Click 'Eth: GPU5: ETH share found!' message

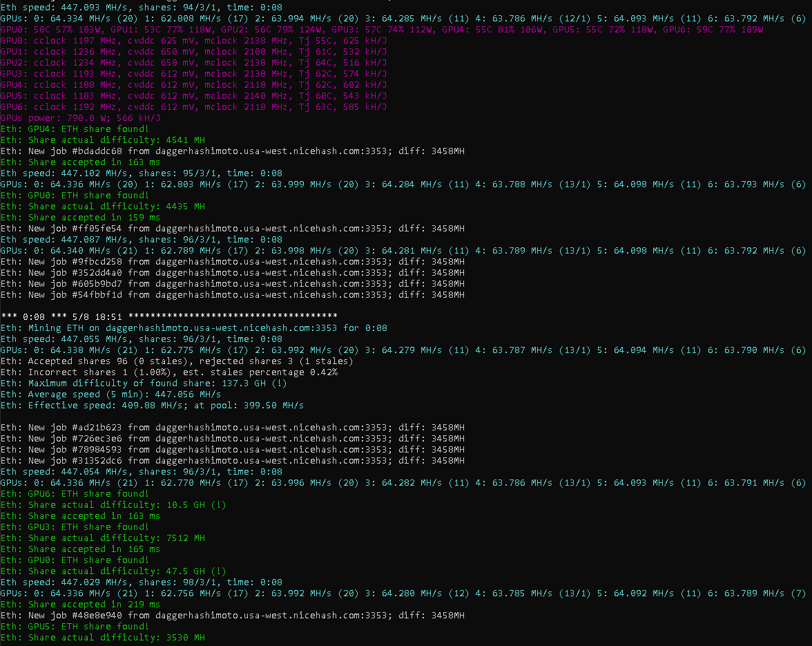(x=75, y=627)
